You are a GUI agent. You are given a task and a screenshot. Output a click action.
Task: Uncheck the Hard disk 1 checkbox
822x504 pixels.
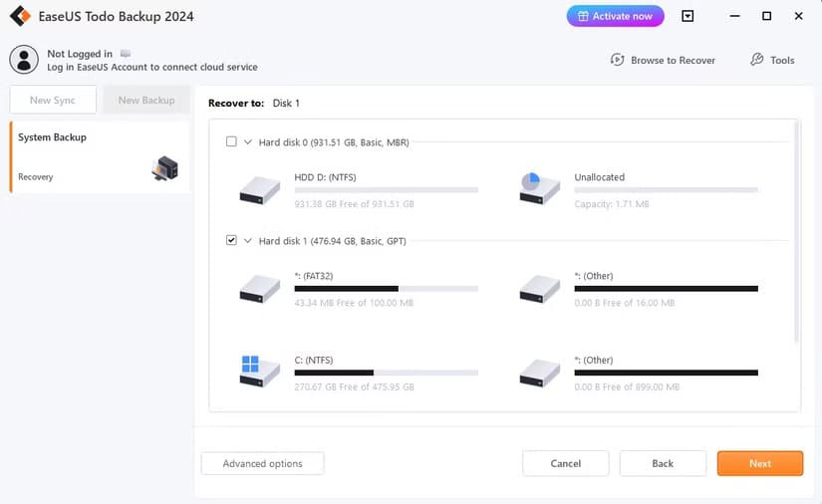(x=231, y=240)
